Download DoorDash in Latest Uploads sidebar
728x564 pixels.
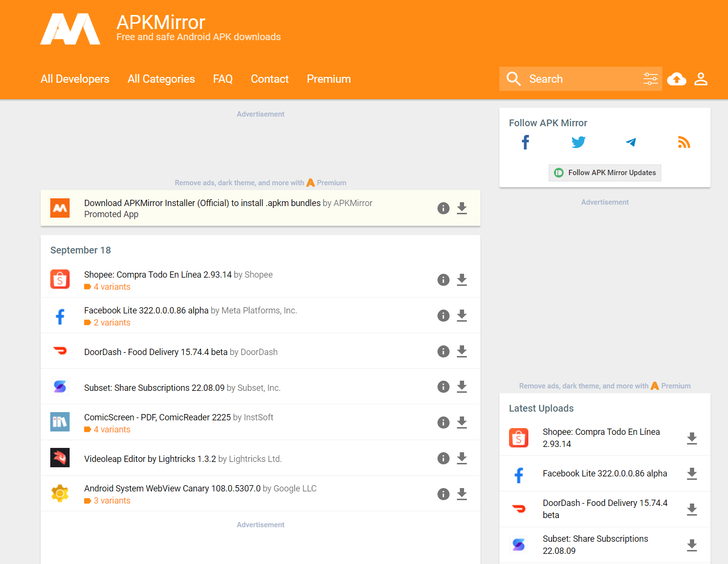coord(692,509)
